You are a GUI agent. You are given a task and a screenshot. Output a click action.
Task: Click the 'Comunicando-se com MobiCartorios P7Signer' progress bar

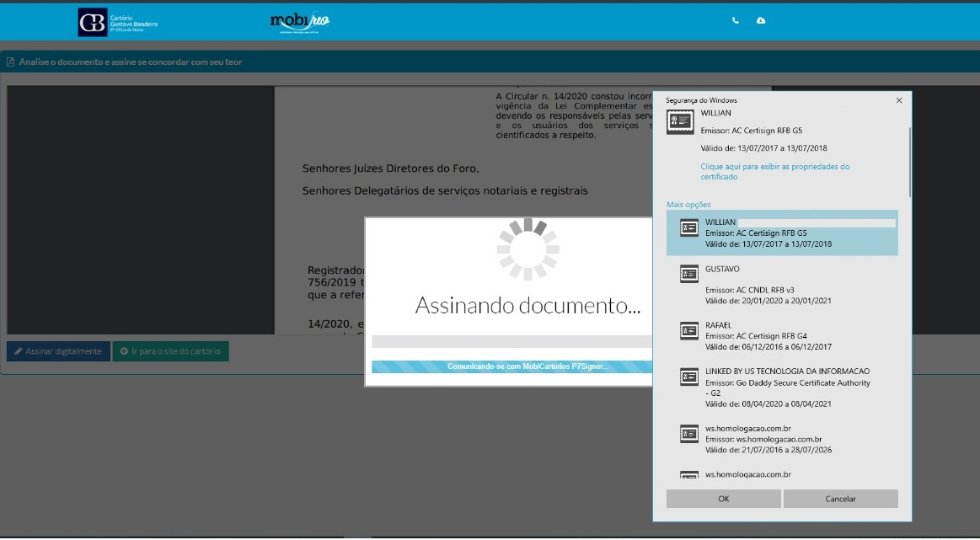[511, 366]
